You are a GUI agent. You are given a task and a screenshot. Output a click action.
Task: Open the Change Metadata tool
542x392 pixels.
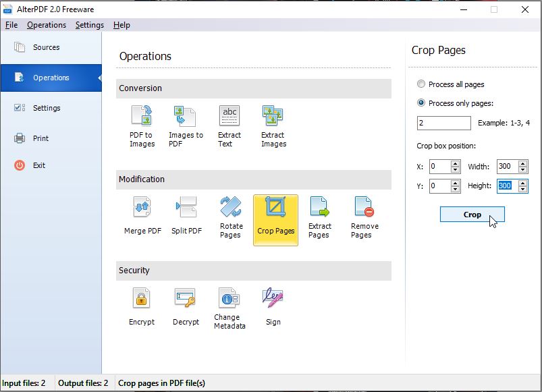(x=229, y=308)
